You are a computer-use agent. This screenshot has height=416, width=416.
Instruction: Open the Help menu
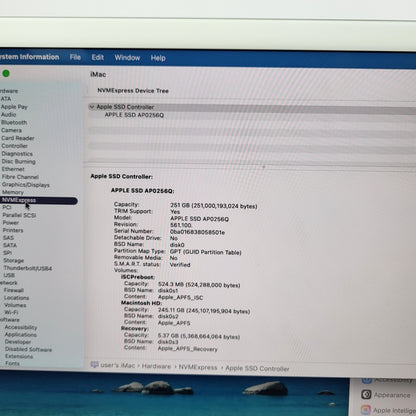(158, 58)
